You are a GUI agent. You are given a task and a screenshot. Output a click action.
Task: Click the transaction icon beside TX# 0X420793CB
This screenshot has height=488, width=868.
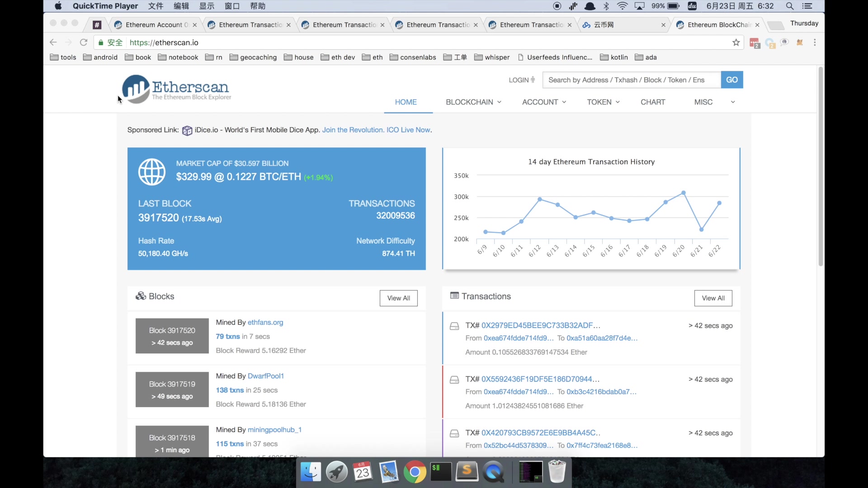(454, 434)
